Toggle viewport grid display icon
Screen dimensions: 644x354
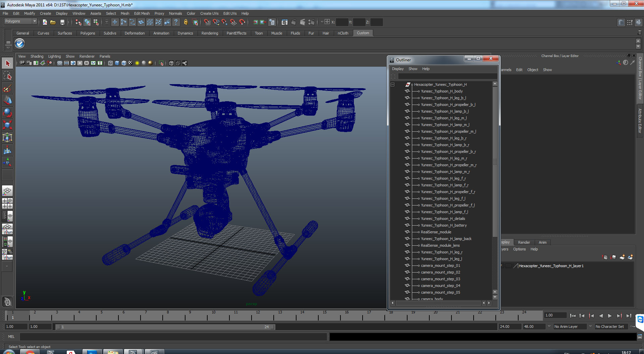(x=60, y=63)
